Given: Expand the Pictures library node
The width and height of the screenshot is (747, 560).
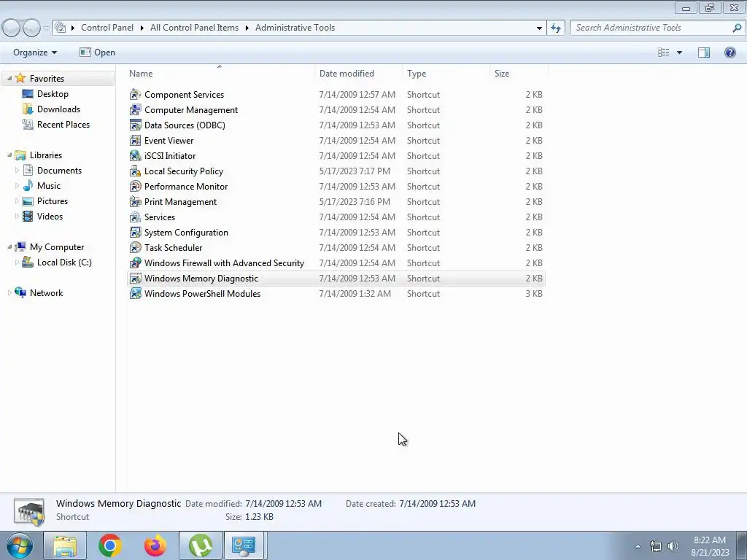Looking at the screenshot, I should coord(18,201).
